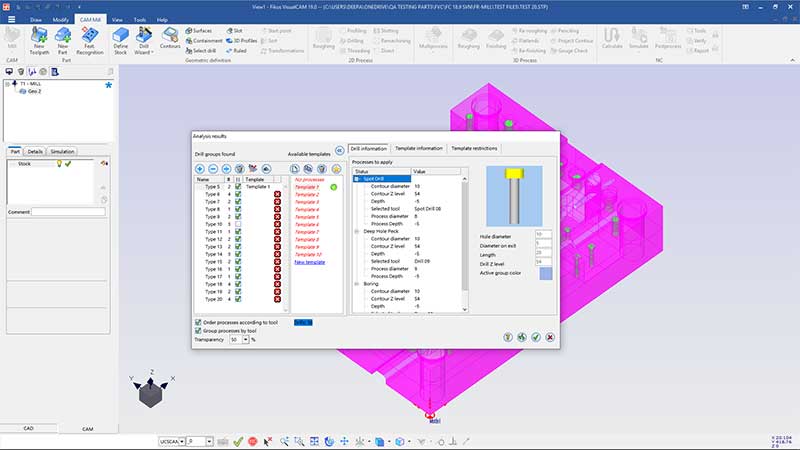Collapse the Spot Drill process node
Viewport: 800px width, 450px height.
pyautogui.click(x=356, y=179)
